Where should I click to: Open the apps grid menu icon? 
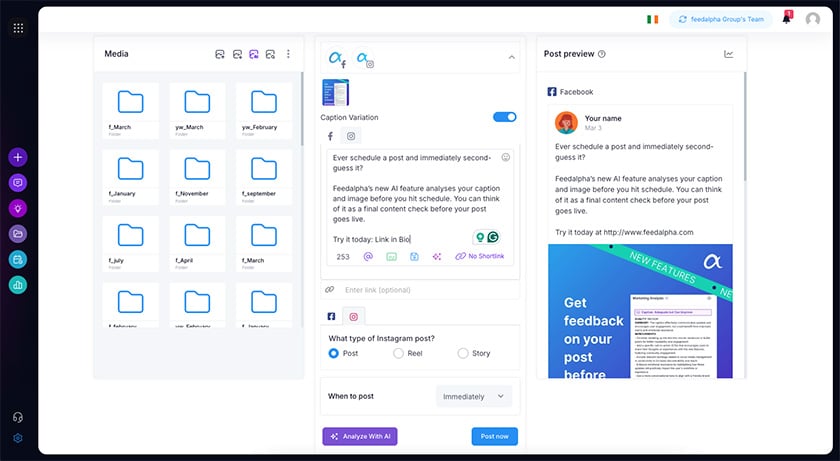(18, 28)
